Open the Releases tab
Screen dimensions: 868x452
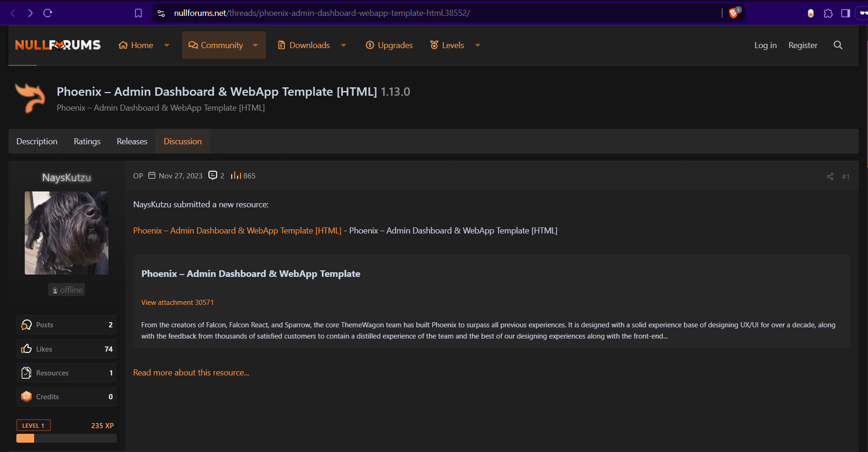(x=132, y=141)
